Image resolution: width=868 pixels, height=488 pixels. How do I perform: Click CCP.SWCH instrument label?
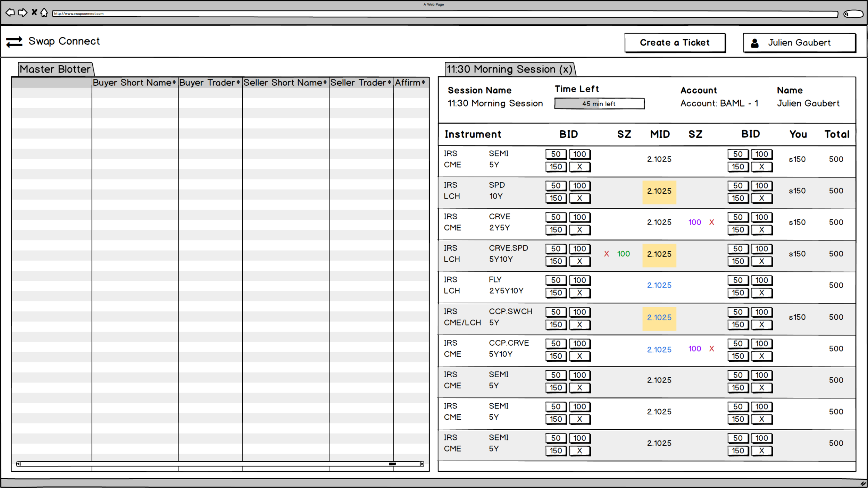[x=511, y=311]
